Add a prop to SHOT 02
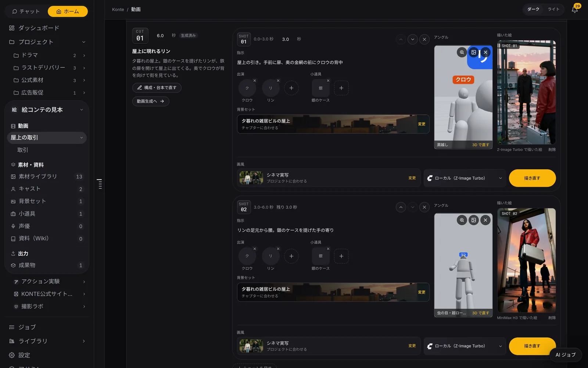588x368 pixels. point(341,256)
